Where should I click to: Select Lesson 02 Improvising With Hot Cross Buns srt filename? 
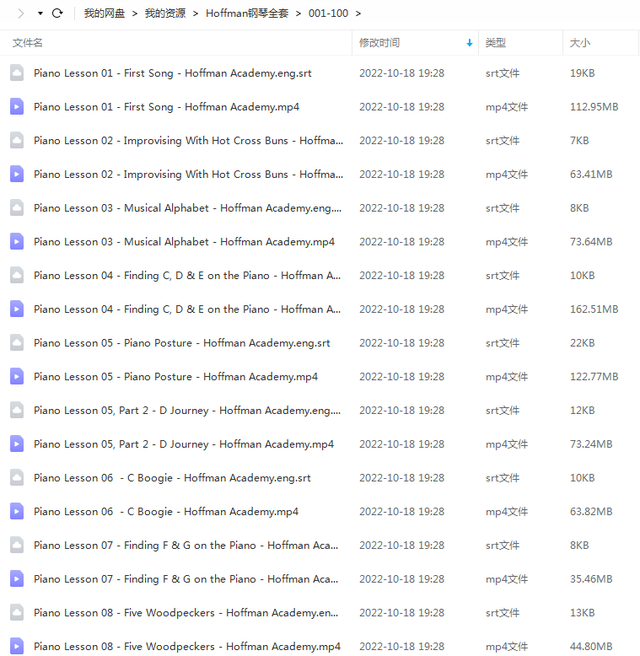[x=188, y=141]
